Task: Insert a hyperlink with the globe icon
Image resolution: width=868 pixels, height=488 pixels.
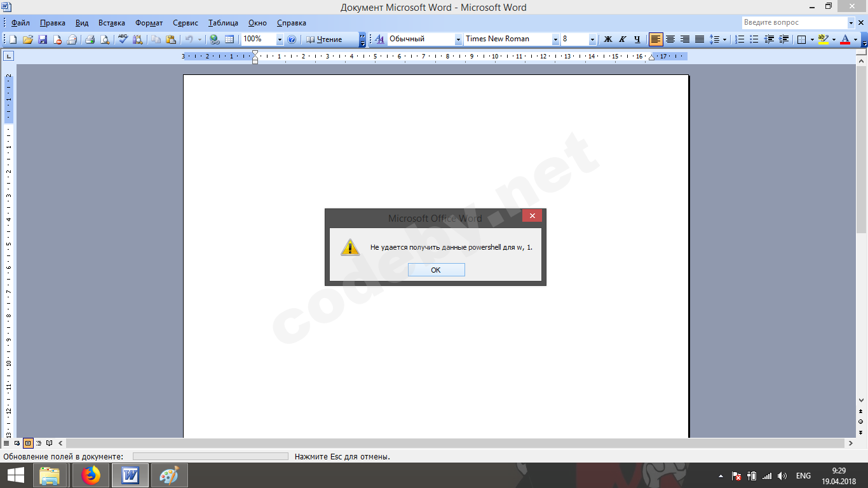Action: (x=214, y=39)
